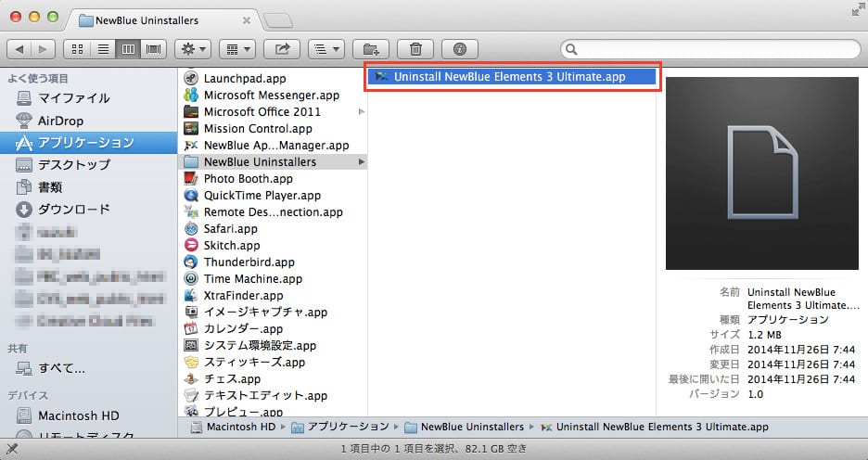This screenshot has width=868, height=460.
Task: Select the Microsoft Office 2011 folder
Action: click(x=273, y=112)
